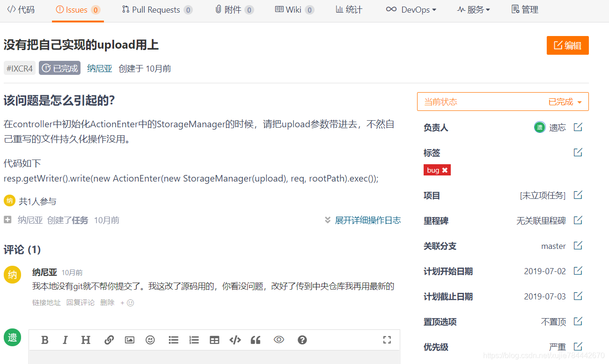Open the Wiki tab
This screenshot has height=364, width=609.
pos(294,9)
